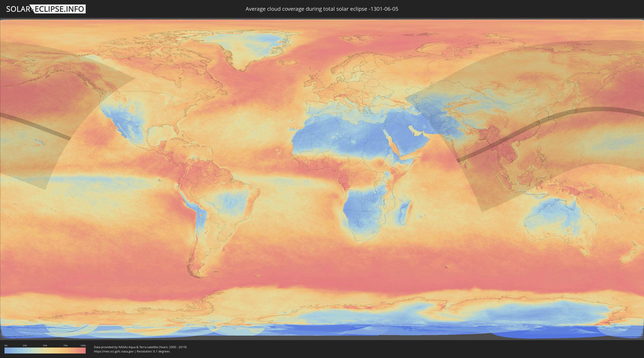644x358 pixels.
Task: Click the 50% legend label
Action: [x=45, y=345]
